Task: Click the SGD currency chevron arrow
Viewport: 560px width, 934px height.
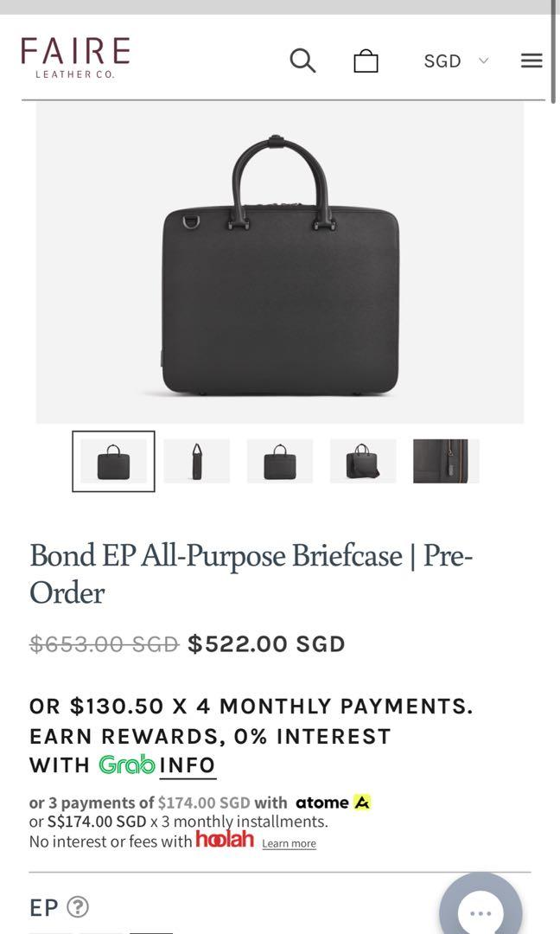Action: pos(481,61)
